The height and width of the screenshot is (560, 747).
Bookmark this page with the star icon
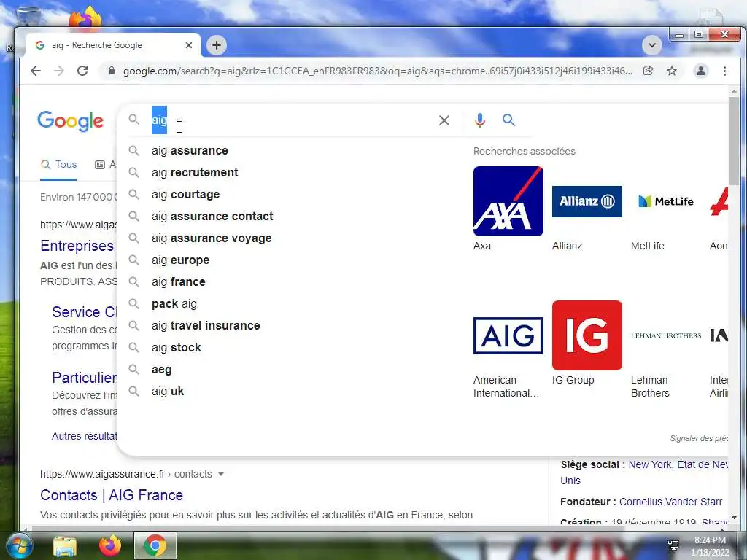672,71
